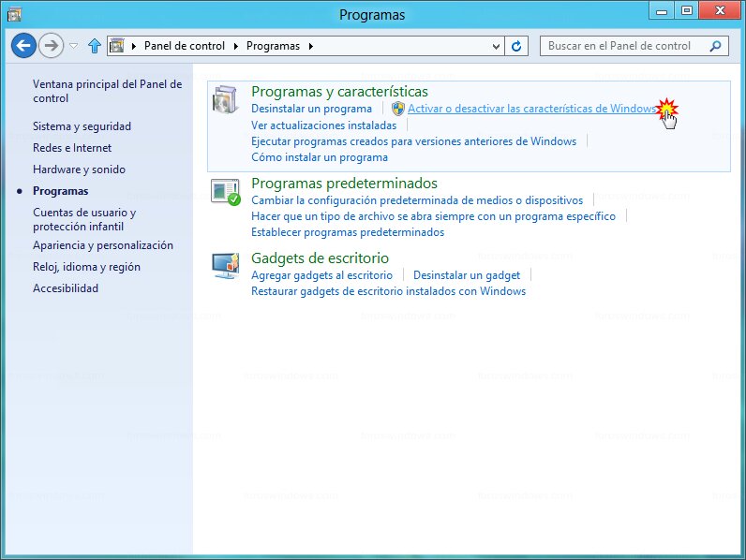Go back with the blue arrow button
The width and height of the screenshot is (746, 560).
click(x=23, y=46)
